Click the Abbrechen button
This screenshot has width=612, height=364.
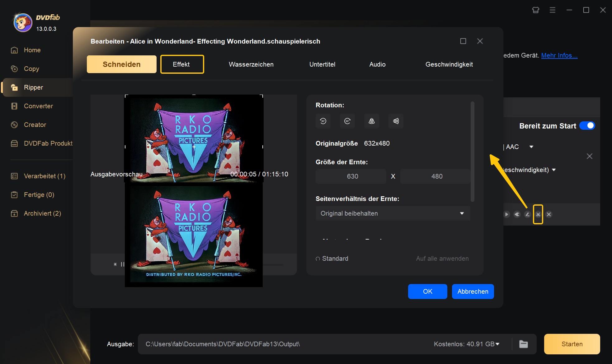(473, 291)
